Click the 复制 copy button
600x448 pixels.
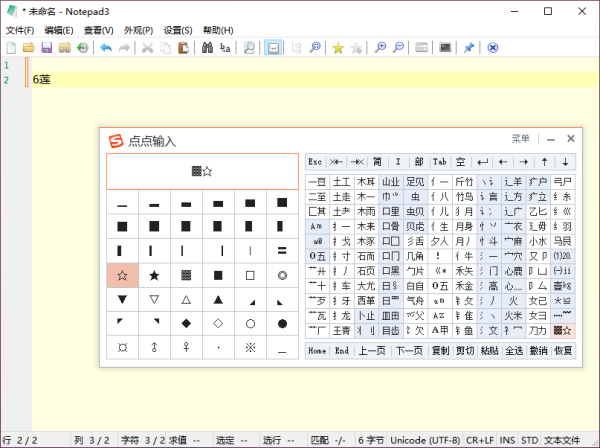point(440,351)
